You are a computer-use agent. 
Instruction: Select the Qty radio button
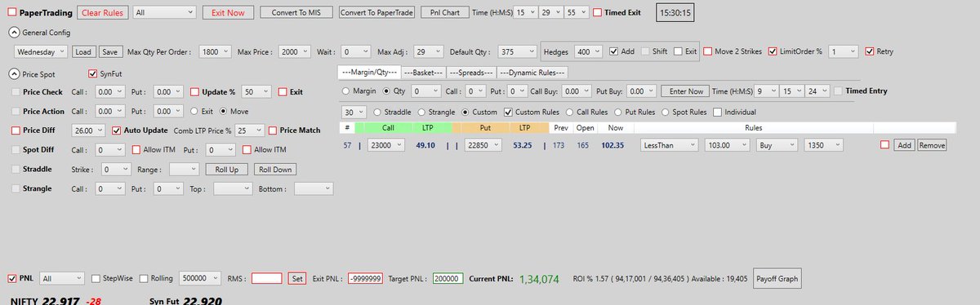tap(386, 91)
